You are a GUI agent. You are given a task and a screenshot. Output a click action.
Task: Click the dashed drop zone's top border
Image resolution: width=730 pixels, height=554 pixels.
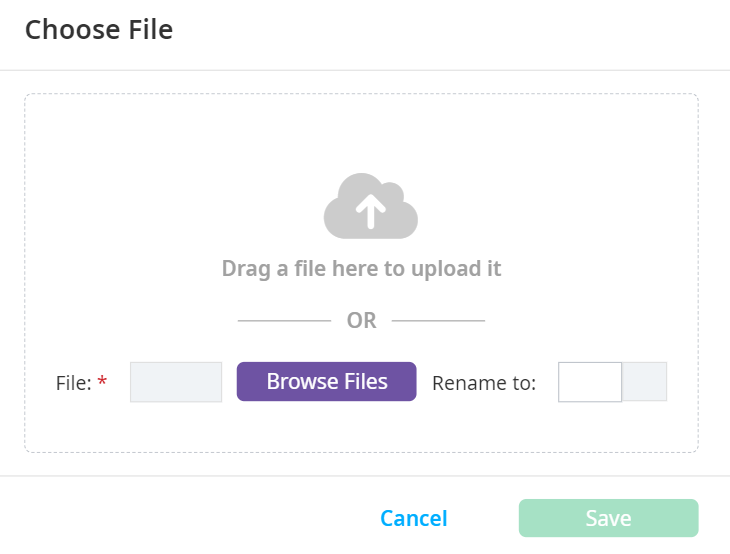361,94
